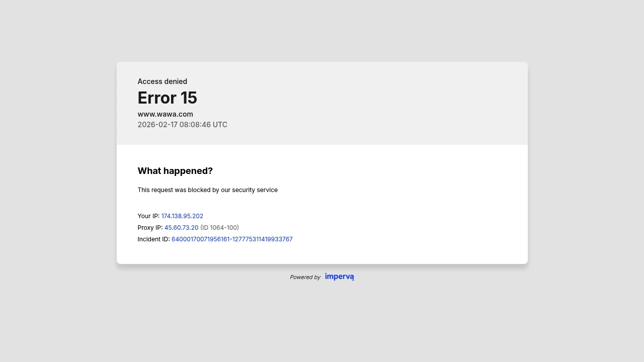Viewport: 644px width, 362px height.
Task: Click the date 2026-02-17 in the timestamp
Action: click(157, 125)
